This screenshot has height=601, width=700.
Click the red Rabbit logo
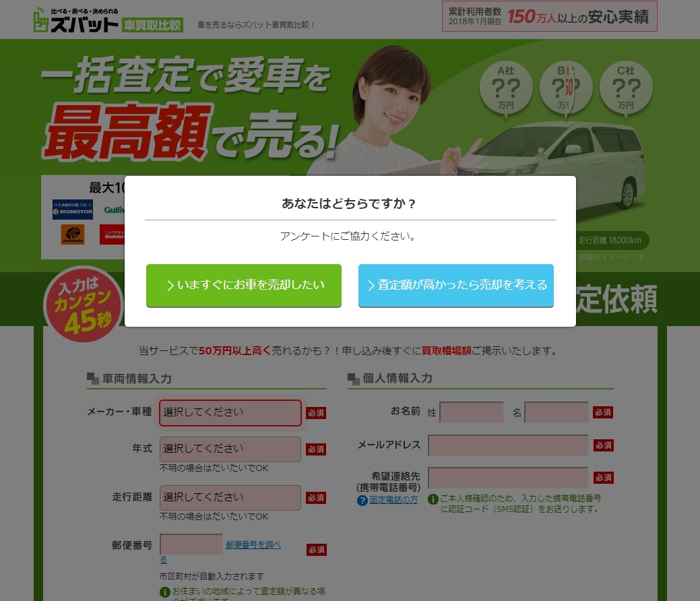click(x=112, y=234)
